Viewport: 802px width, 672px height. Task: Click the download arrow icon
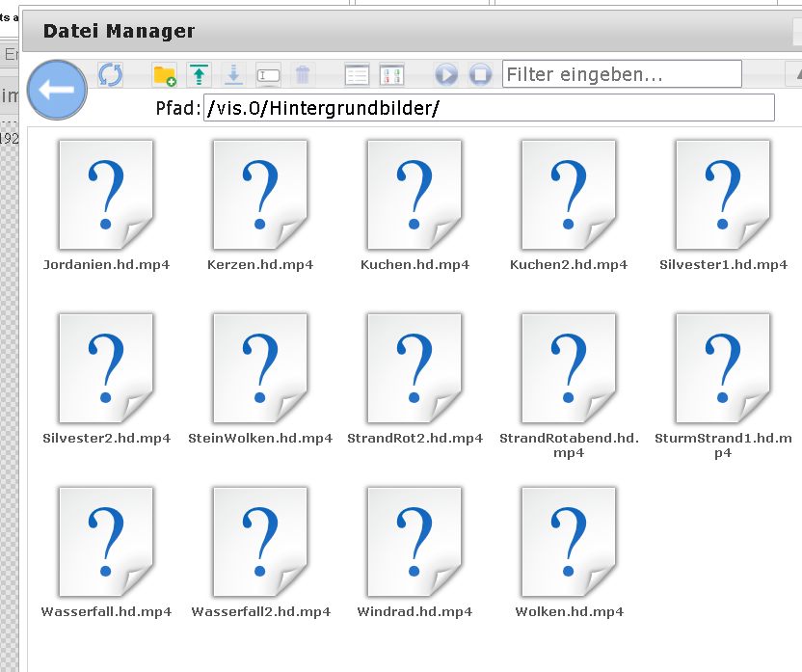pos(233,75)
